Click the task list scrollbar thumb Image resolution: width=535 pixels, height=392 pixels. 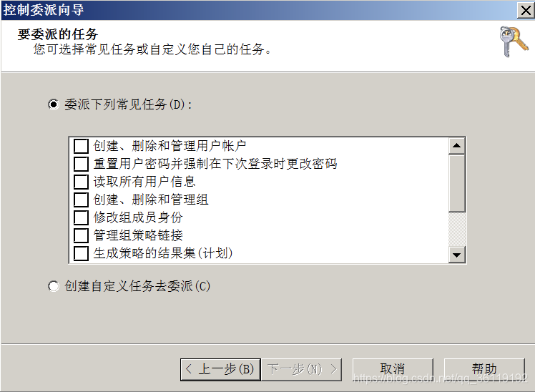pyautogui.click(x=457, y=184)
